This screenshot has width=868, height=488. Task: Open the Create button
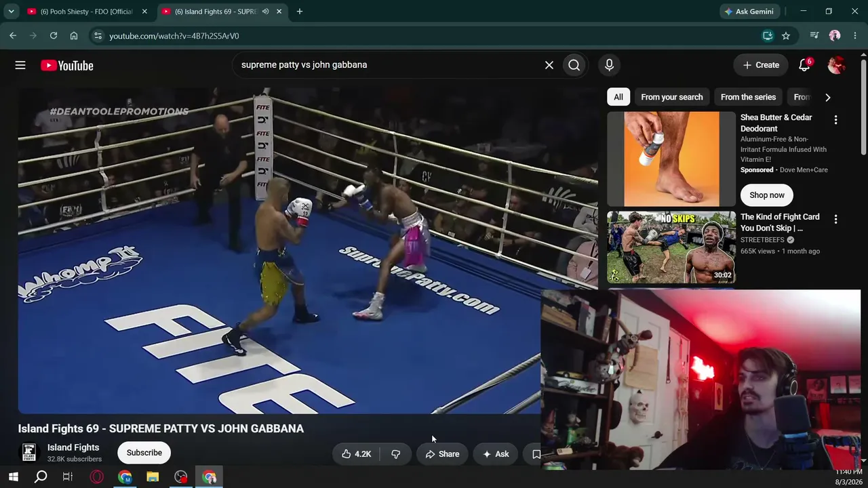coord(761,65)
